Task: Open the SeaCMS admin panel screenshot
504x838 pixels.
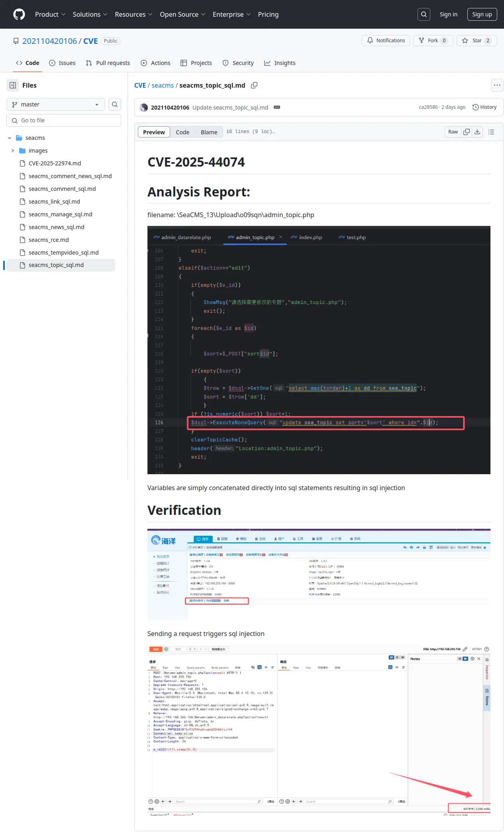Action: coord(319,574)
